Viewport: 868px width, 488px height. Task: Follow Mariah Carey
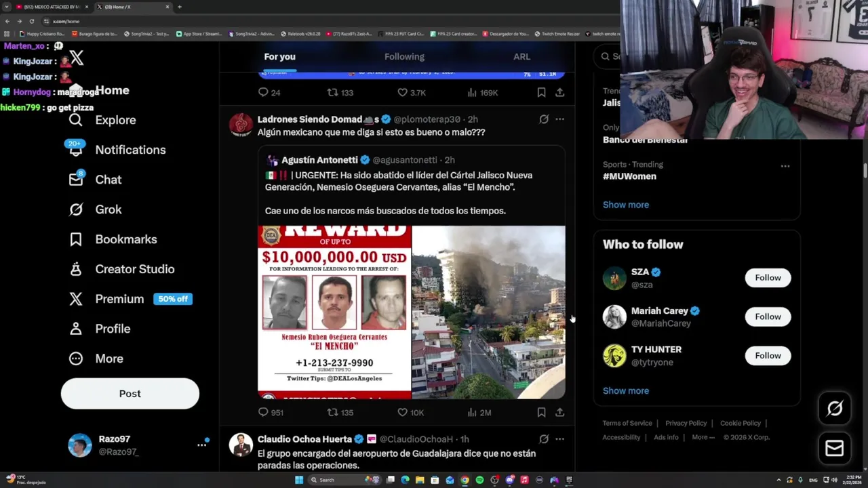coord(768,317)
